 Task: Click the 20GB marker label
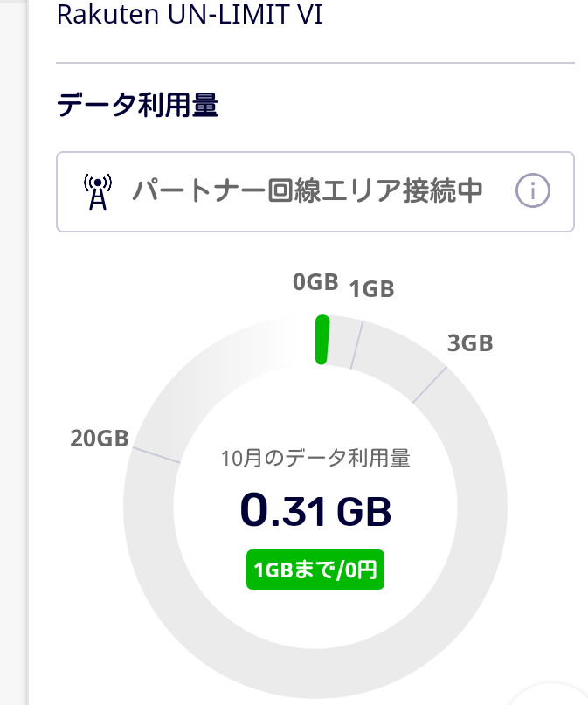(100, 438)
